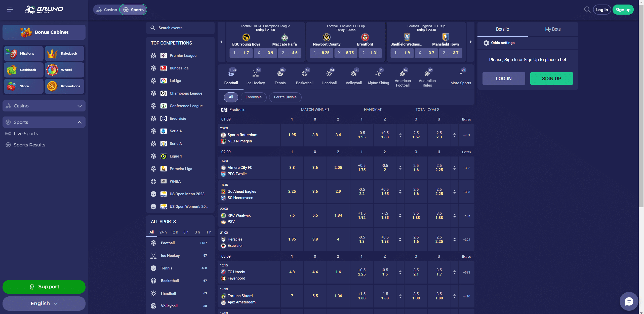Select All league filter chip
This screenshot has height=314, width=644.
tap(231, 97)
